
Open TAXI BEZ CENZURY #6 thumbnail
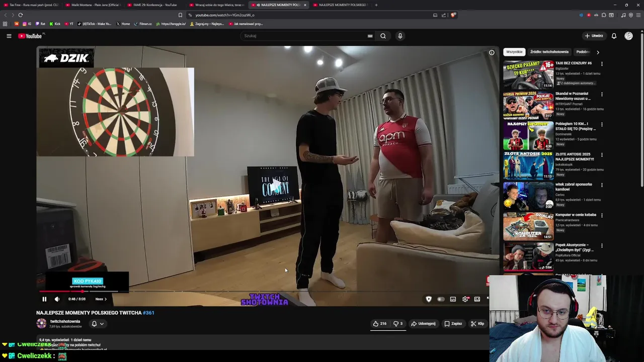tap(528, 74)
